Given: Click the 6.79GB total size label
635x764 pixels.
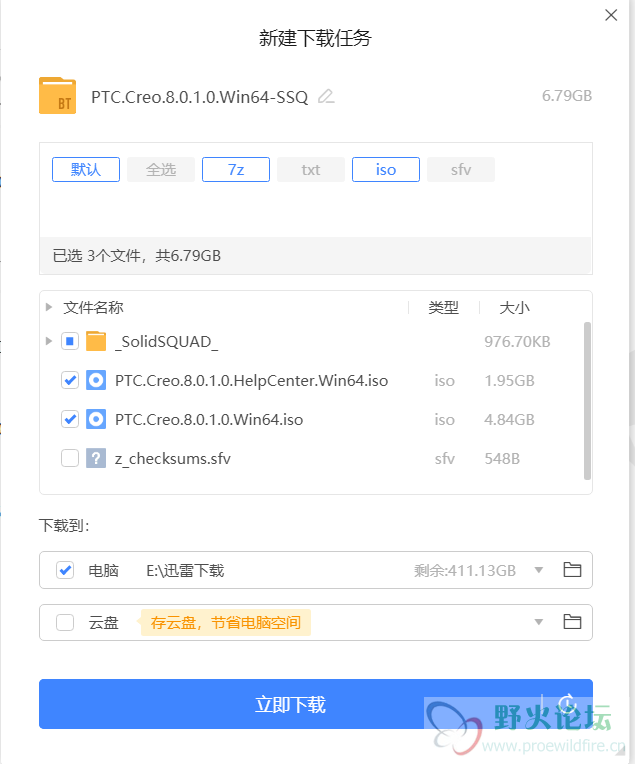Looking at the screenshot, I should point(567,96).
